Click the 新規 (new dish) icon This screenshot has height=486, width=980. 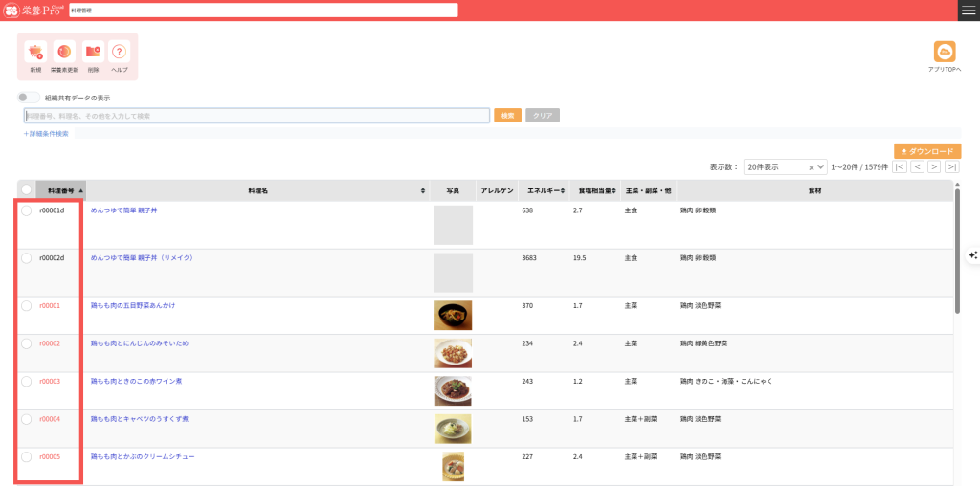(x=35, y=53)
